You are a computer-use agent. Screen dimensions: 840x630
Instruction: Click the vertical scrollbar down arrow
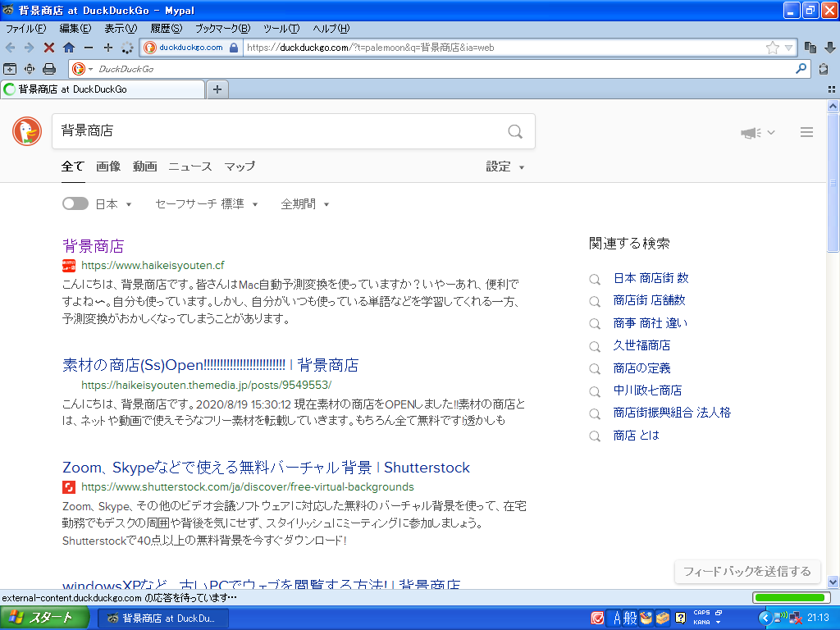833,582
